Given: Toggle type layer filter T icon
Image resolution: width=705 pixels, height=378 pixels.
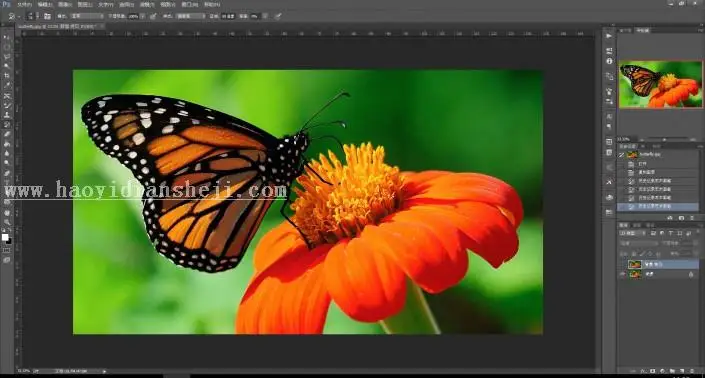Looking at the screenshot, I should (x=671, y=234).
